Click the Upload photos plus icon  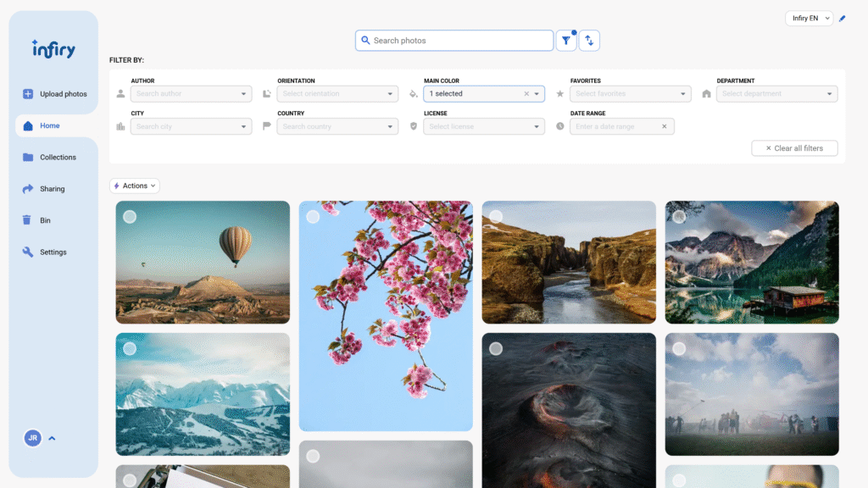click(x=28, y=94)
